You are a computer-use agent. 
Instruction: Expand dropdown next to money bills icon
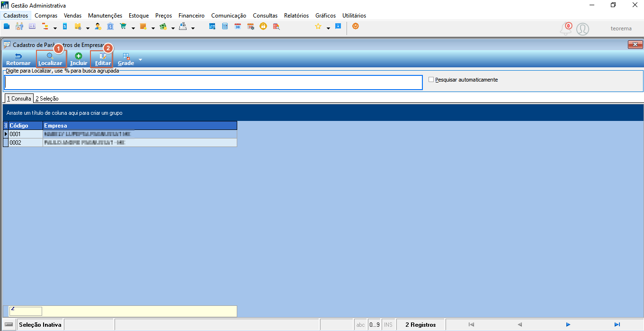pyautogui.click(x=173, y=28)
